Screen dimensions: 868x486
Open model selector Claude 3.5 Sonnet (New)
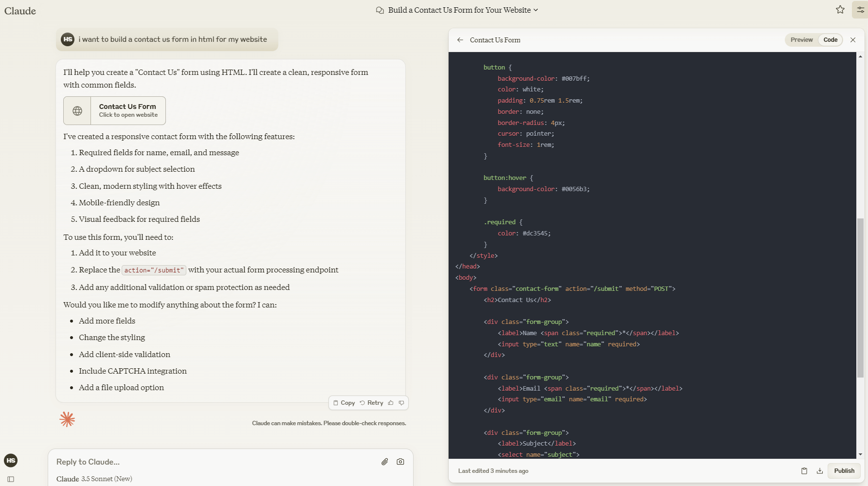tap(94, 479)
